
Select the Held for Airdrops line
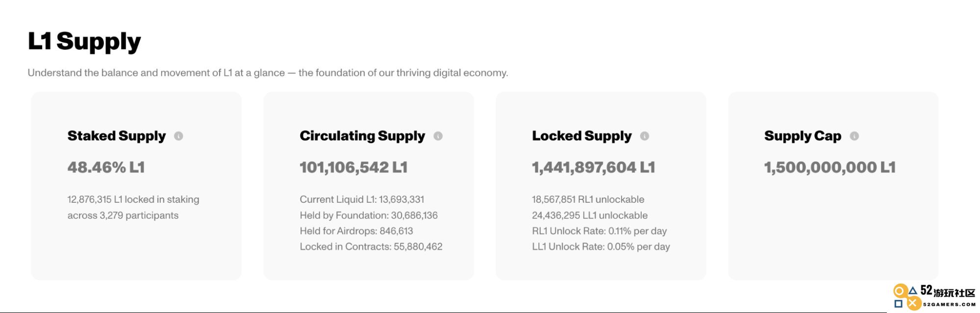coord(356,231)
